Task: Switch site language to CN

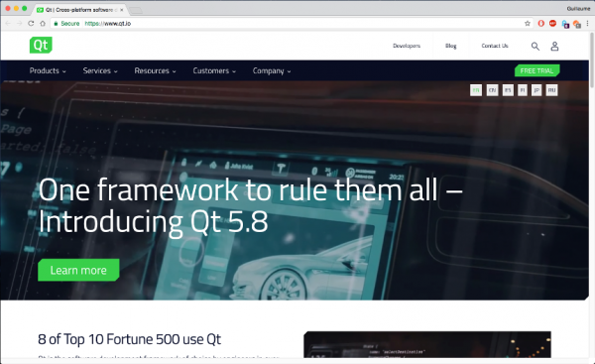Action: (x=492, y=90)
